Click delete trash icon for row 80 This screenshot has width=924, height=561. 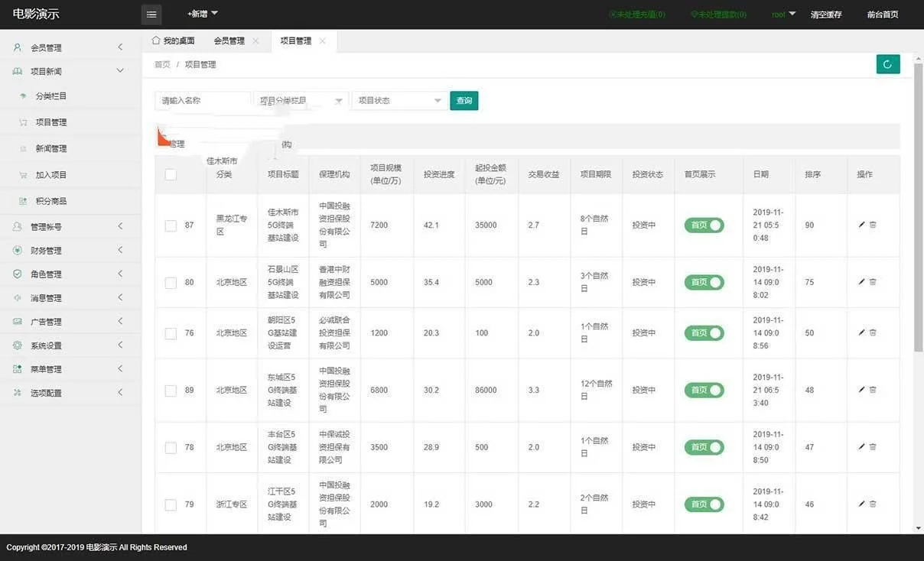[873, 282]
